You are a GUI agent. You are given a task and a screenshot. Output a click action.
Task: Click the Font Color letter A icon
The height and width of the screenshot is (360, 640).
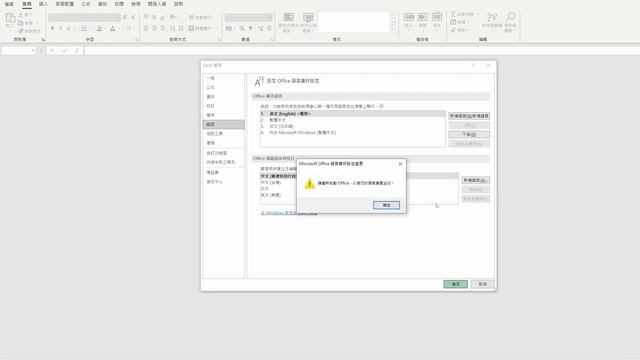coord(113,29)
